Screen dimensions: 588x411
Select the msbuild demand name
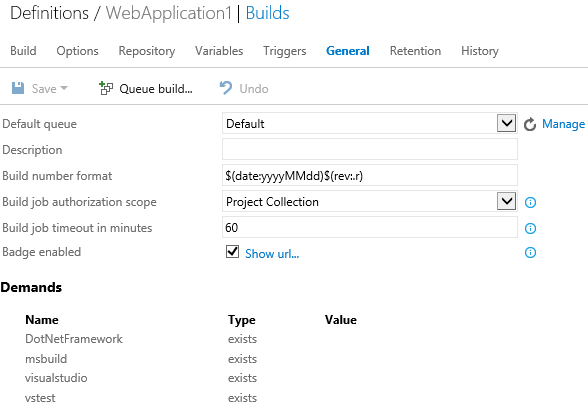coord(46,359)
